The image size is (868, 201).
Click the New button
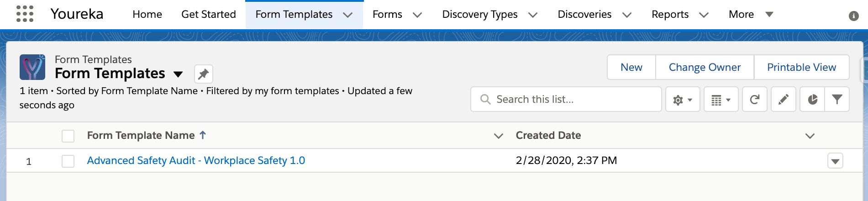(631, 67)
